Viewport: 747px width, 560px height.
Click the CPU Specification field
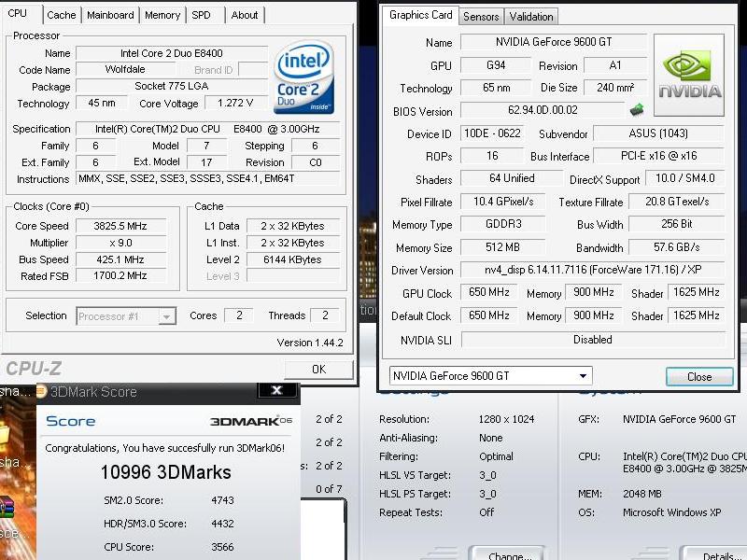pyautogui.click(x=207, y=129)
